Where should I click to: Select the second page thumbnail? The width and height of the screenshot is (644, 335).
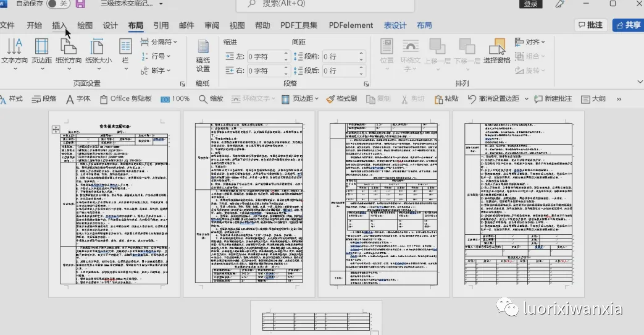pos(249,204)
